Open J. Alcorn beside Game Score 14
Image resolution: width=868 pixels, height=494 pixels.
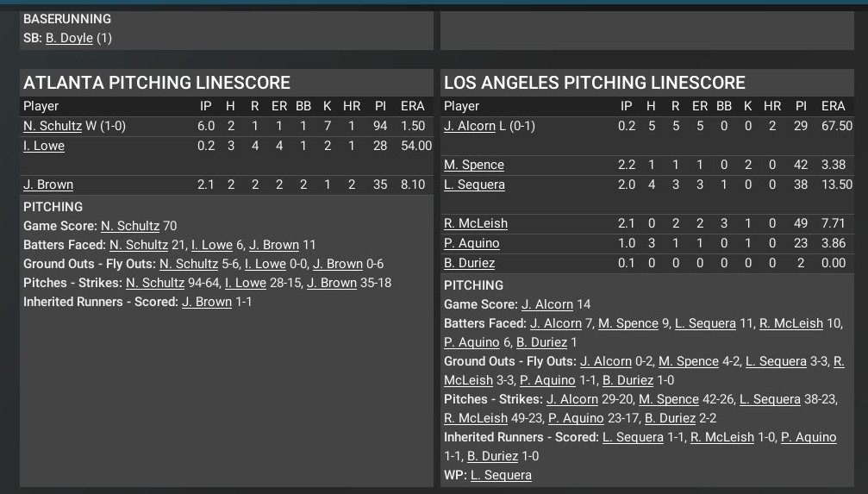[x=547, y=304]
